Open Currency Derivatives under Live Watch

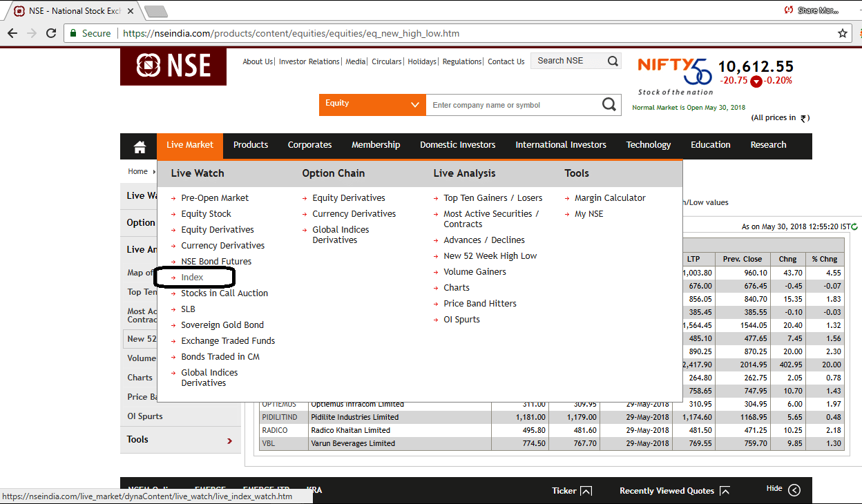[x=222, y=246]
